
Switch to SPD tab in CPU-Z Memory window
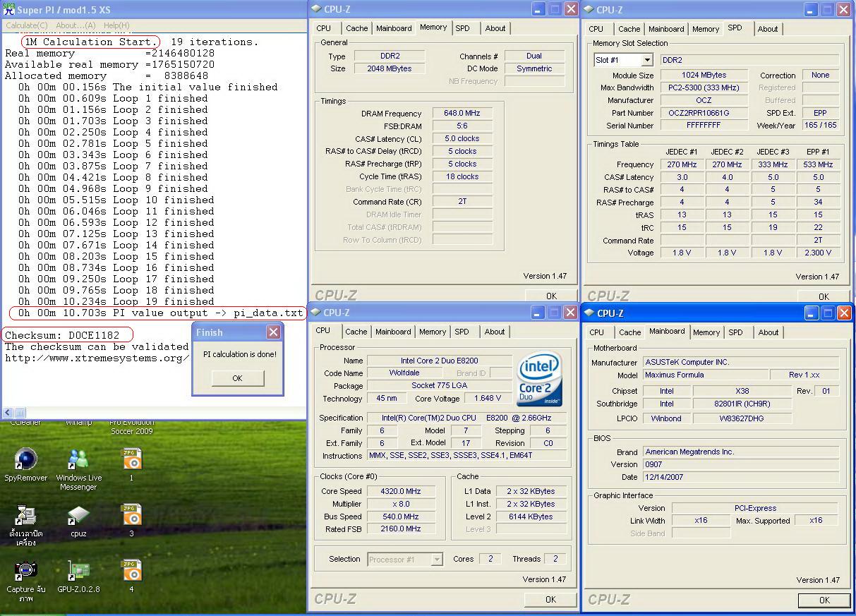462,28
